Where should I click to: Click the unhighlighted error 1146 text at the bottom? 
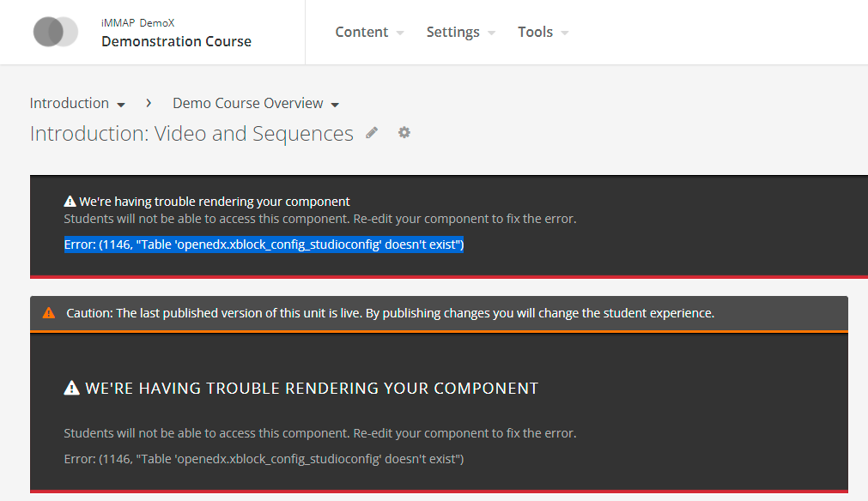tap(264, 459)
